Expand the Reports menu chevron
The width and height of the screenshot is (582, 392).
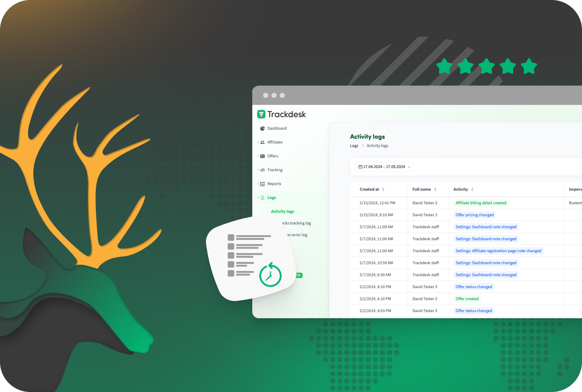(258, 184)
